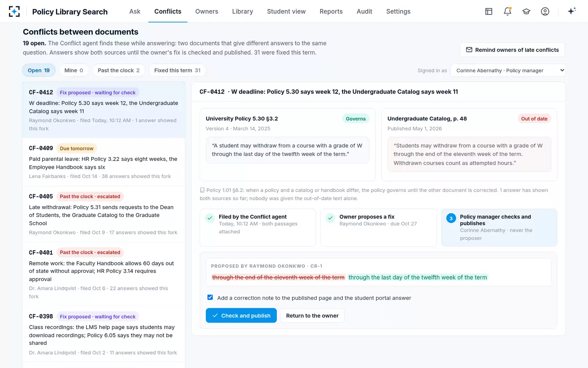Click the struck-through eleventh week text
Viewport: 588px width, 368px height.
click(x=278, y=277)
